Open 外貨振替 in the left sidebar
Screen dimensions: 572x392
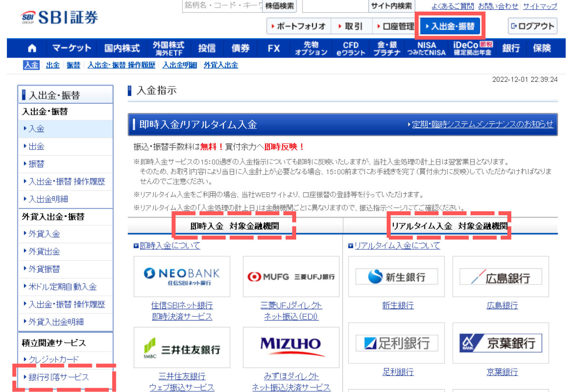[65, 269]
